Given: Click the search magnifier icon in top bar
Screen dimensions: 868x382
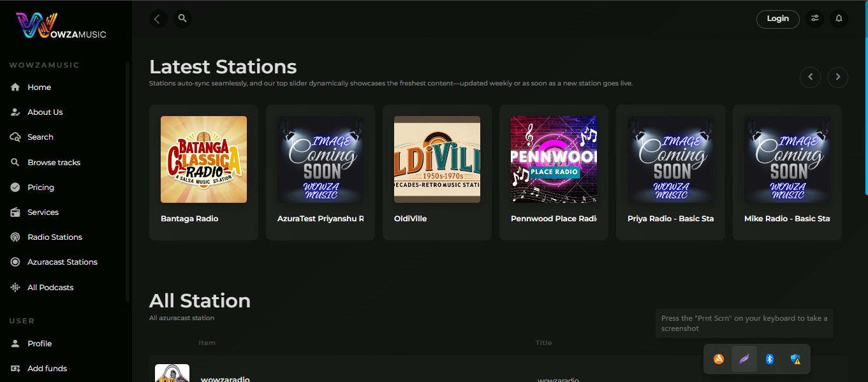Looking at the screenshot, I should click(x=182, y=18).
